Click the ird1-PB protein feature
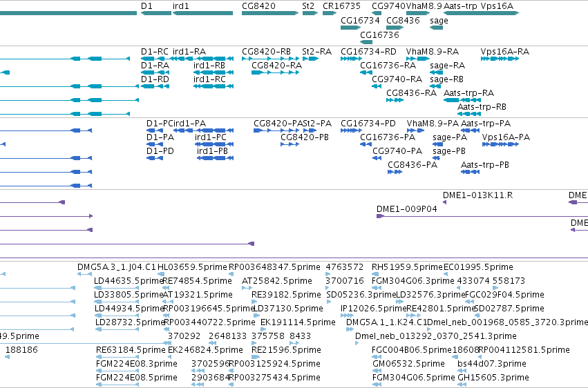The width and height of the screenshot is (588, 388). point(216,158)
